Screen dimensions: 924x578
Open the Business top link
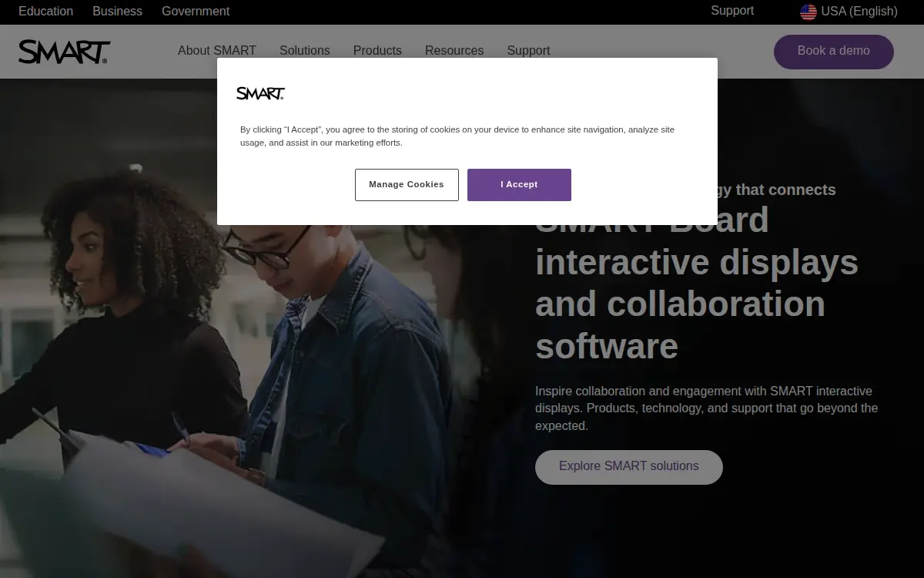pyautogui.click(x=117, y=11)
